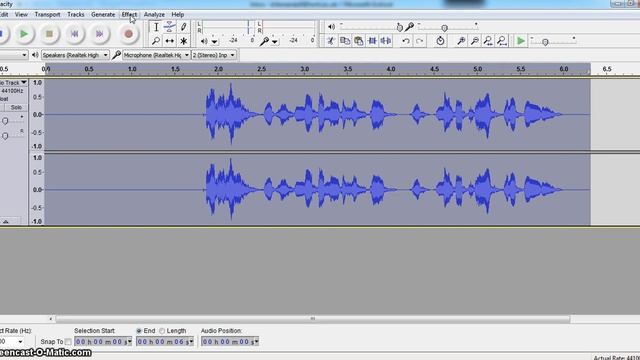Click the track collapse arrow at track bottom

(6, 222)
